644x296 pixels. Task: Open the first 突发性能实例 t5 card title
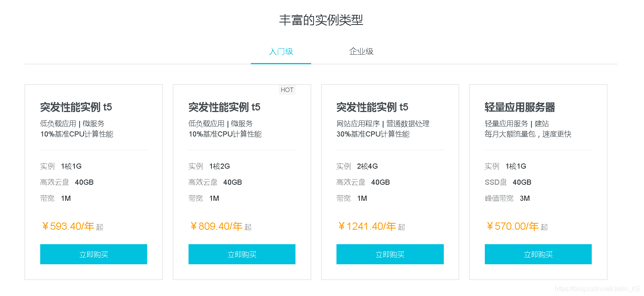tap(76, 107)
